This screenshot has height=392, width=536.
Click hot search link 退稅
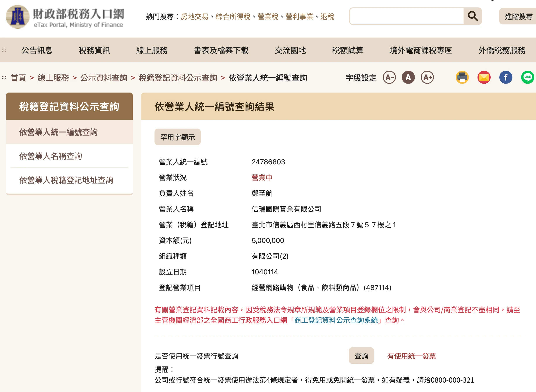tap(327, 17)
